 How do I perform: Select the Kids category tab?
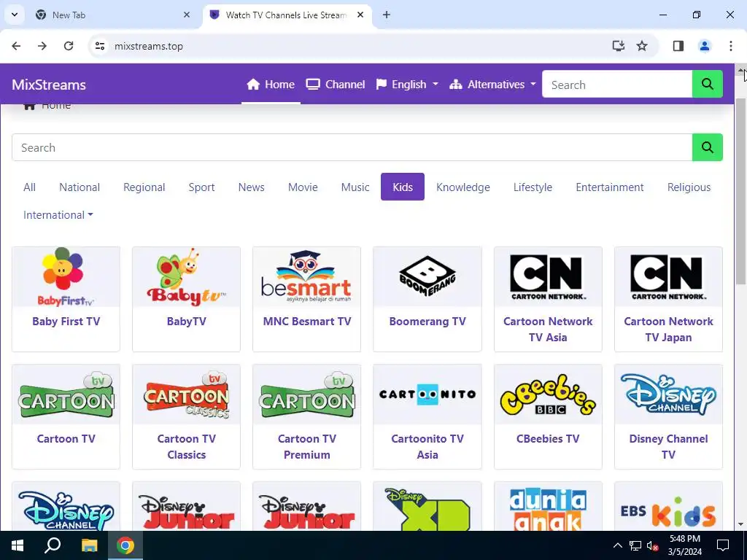tap(403, 187)
